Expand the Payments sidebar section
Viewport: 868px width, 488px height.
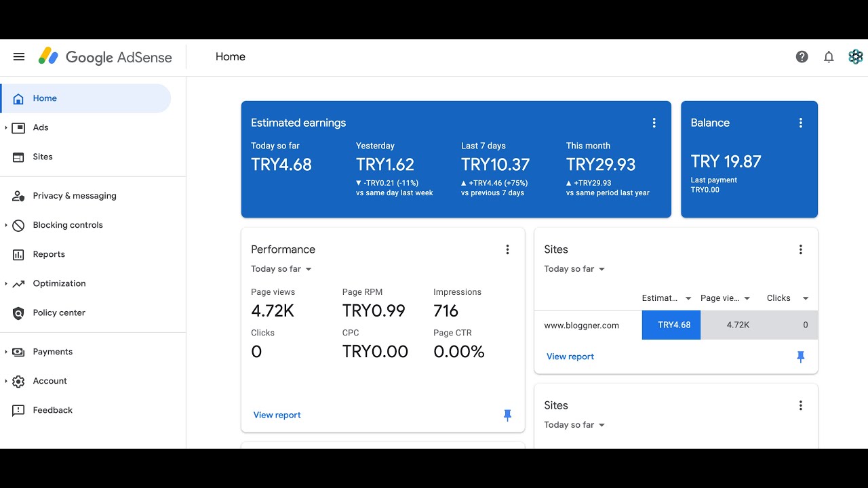(6, 352)
